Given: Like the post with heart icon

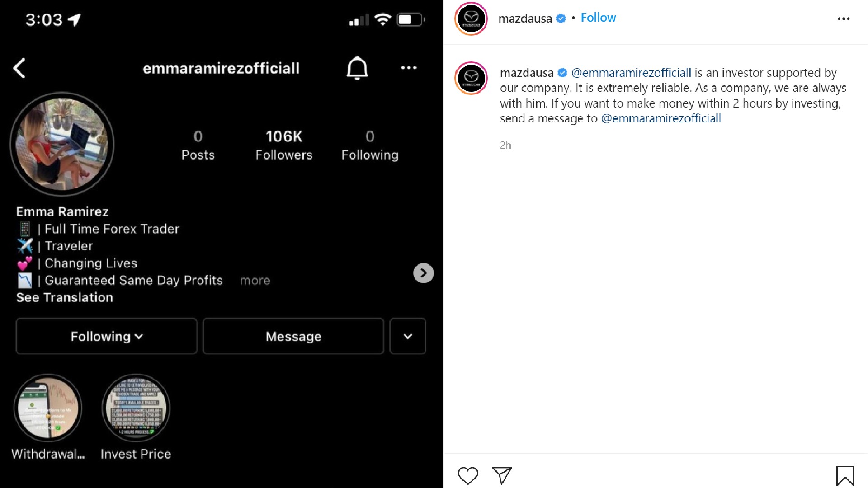Looking at the screenshot, I should point(468,475).
